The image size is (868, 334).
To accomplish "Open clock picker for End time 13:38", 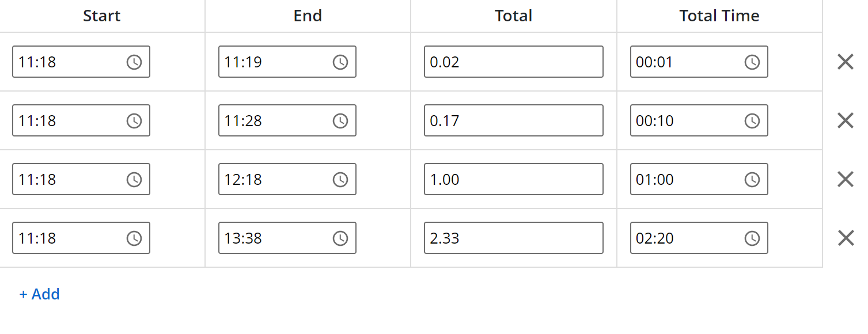I will (340, 238).
